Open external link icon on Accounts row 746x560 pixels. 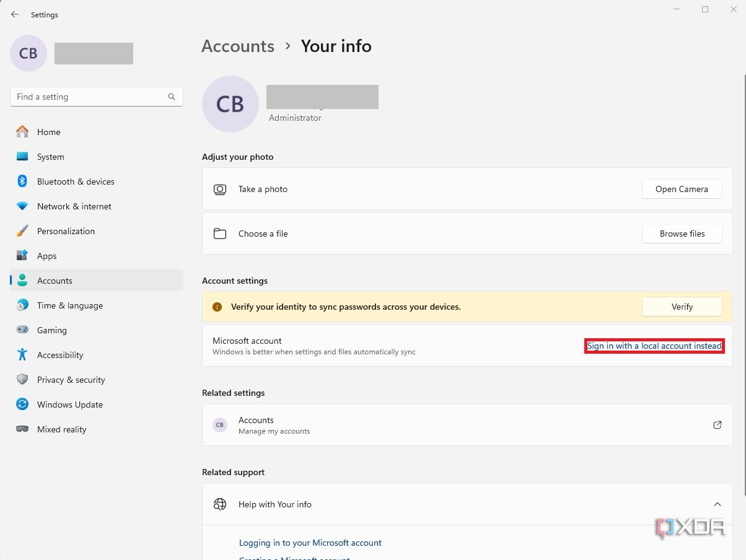pyautogui.click(x=717, y=425)
